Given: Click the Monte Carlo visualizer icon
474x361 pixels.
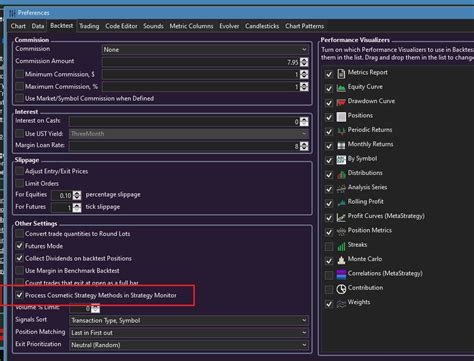Looking at the screenshot, I should pos(341,260).
